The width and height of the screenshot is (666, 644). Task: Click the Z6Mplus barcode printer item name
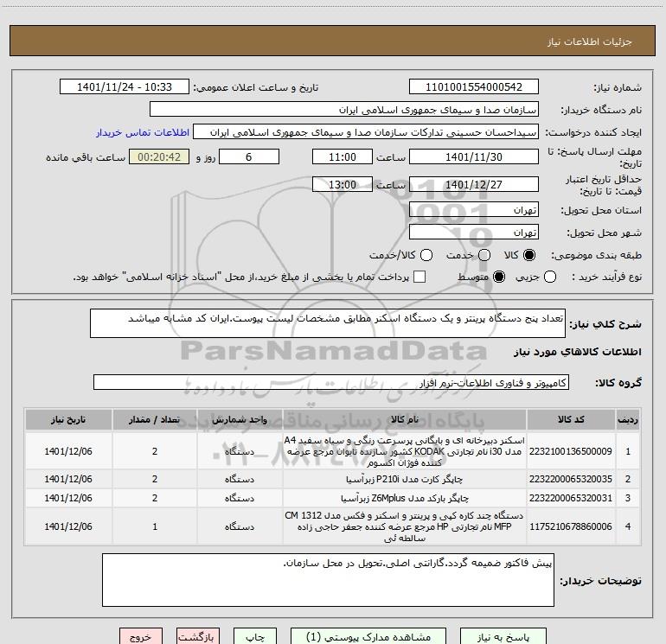405,498
